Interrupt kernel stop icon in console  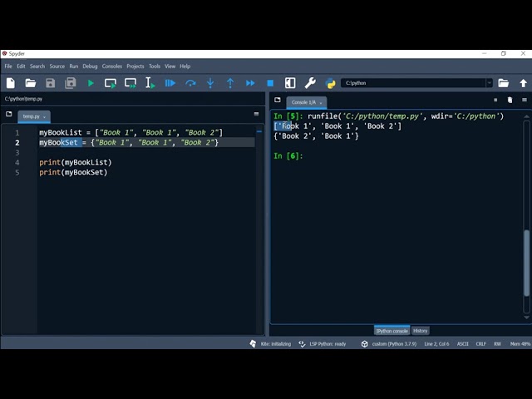pyautogui.click(x=495, y=100)
